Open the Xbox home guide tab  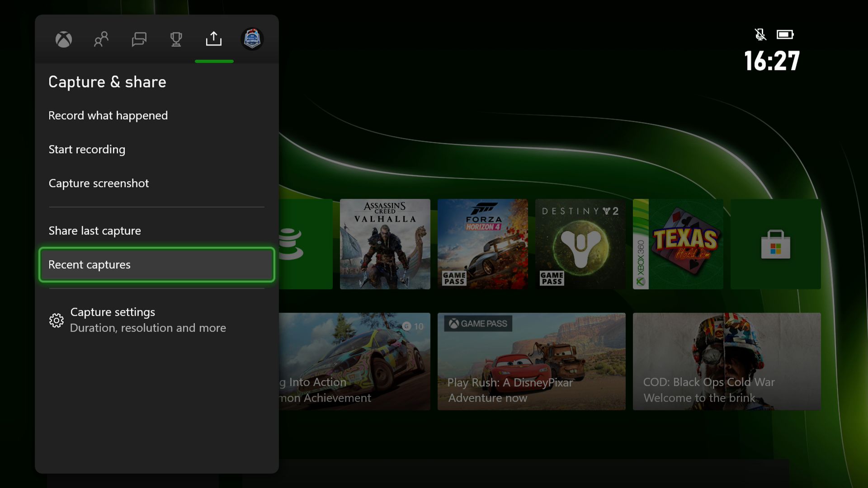(x=64, y=39)
